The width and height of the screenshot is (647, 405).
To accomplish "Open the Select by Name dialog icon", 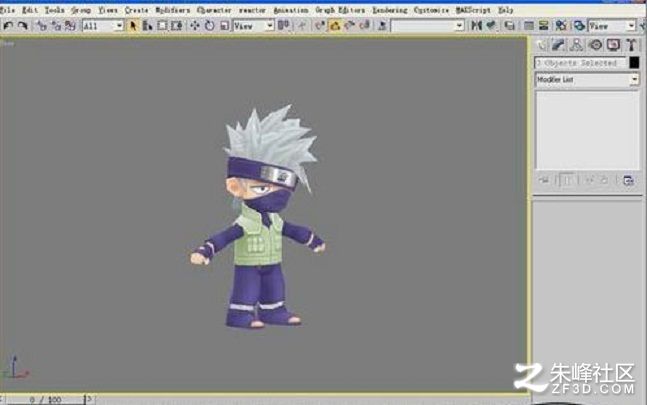I will coord(147,26).
